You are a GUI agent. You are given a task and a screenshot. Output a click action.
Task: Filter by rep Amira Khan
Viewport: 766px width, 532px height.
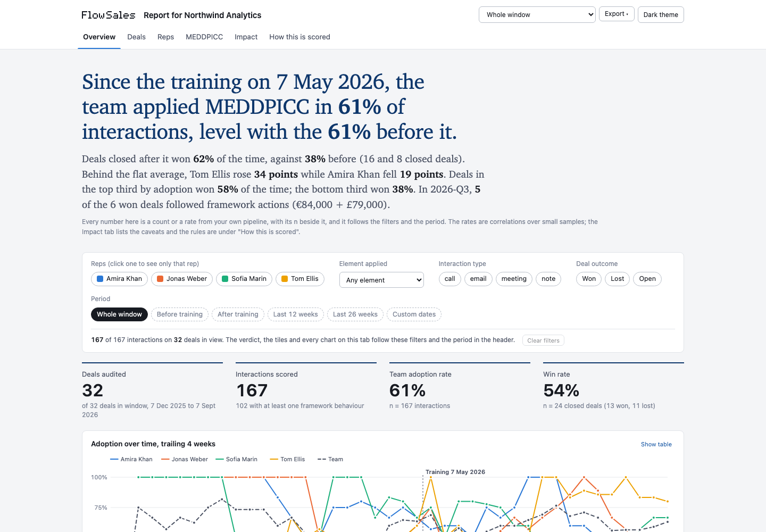[x=119, y=279]
